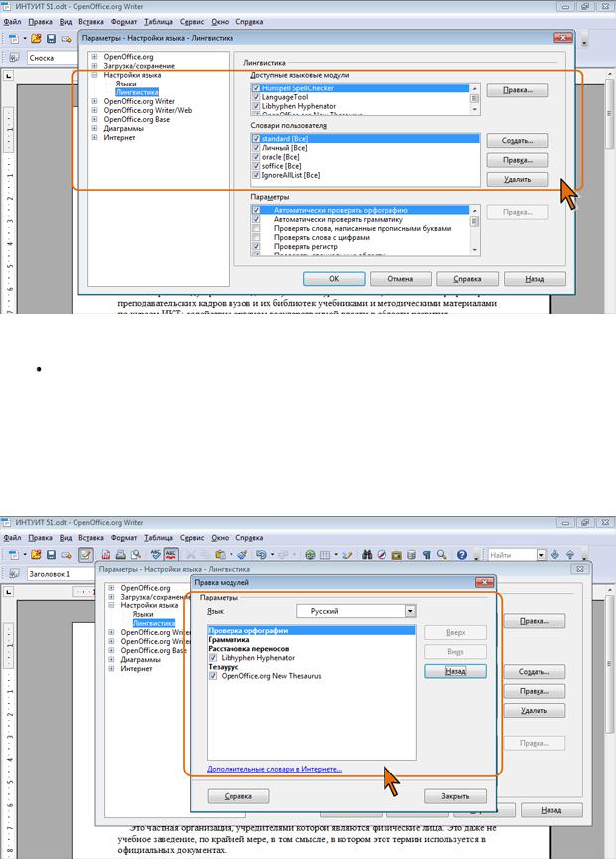
Task: Open the Окно menu in the lower screenshot
Action: 220,538
